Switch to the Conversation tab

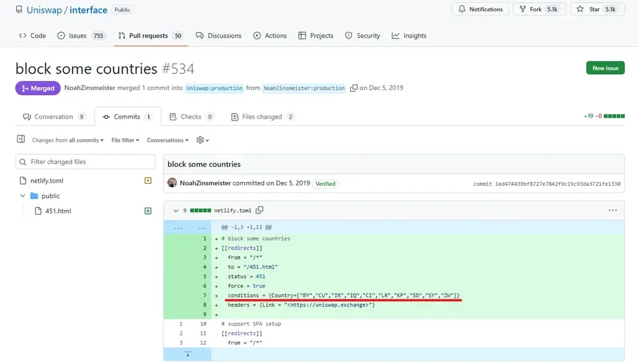[x=54, y=116]
